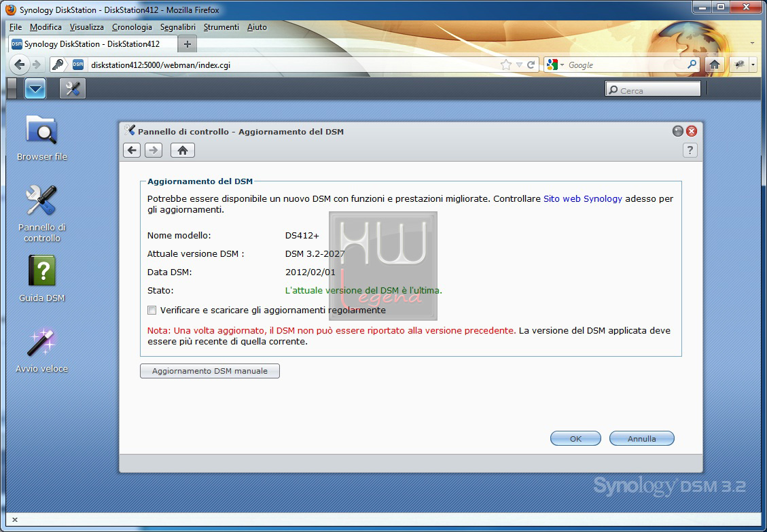This screenshot has width=767, height=532.
Task: Go back in the control panel window
Action: pyautogui.click(x=132, y=150)
